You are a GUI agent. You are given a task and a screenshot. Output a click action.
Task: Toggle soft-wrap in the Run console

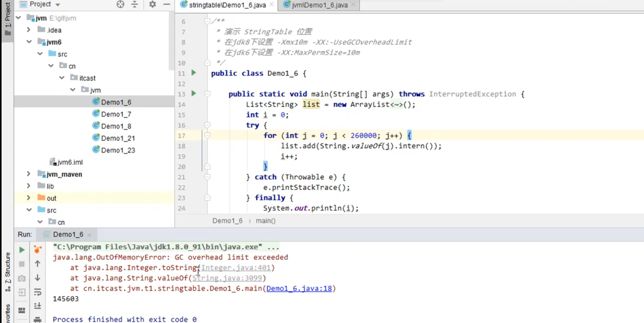coord(38,292)
